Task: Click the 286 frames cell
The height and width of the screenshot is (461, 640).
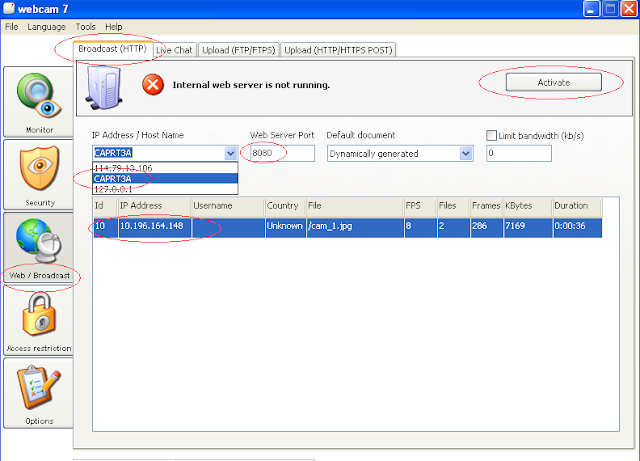Action: pos(487,227)
